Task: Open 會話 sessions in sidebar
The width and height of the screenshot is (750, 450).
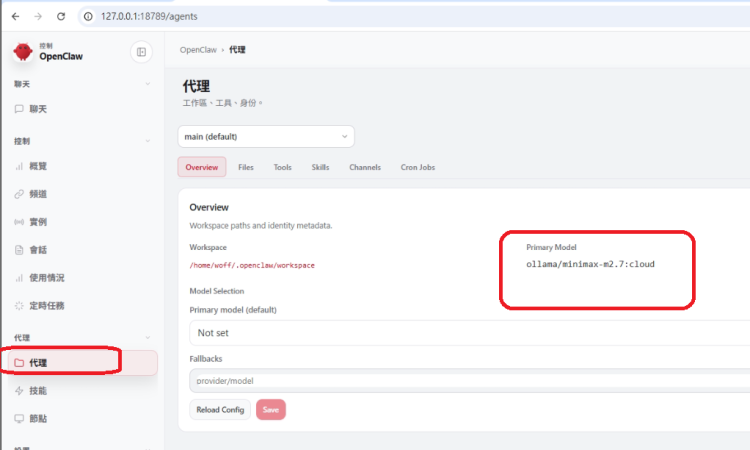Action: [x=38, y=250]
